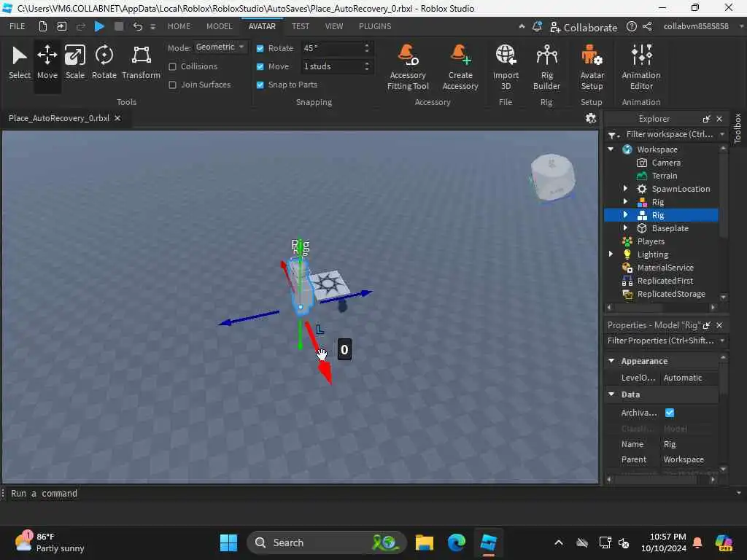Open the notifications bell in title bar
The width and height of the screenshot is (747, 560).
[x=537, y=27]
